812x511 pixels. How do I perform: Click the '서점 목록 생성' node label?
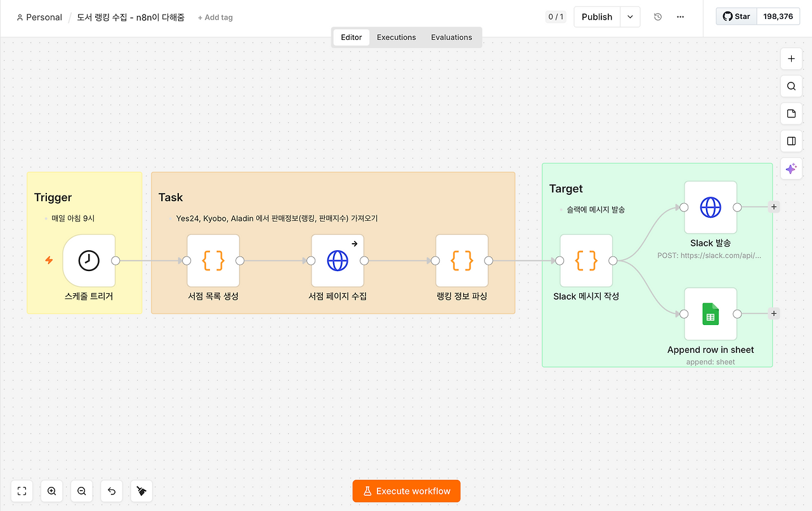pyautogui.click(x=213, y=296)
